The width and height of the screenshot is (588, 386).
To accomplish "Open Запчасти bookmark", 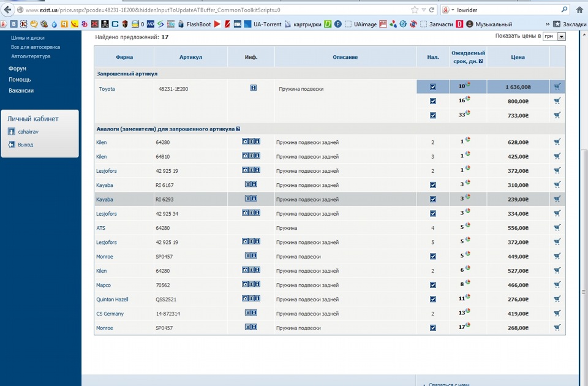I will point(437,24).
